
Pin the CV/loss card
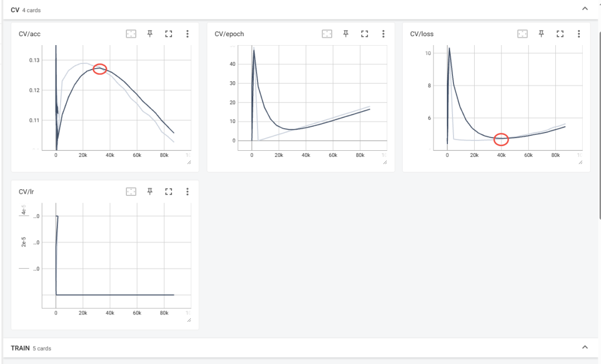tap(541, 34)
